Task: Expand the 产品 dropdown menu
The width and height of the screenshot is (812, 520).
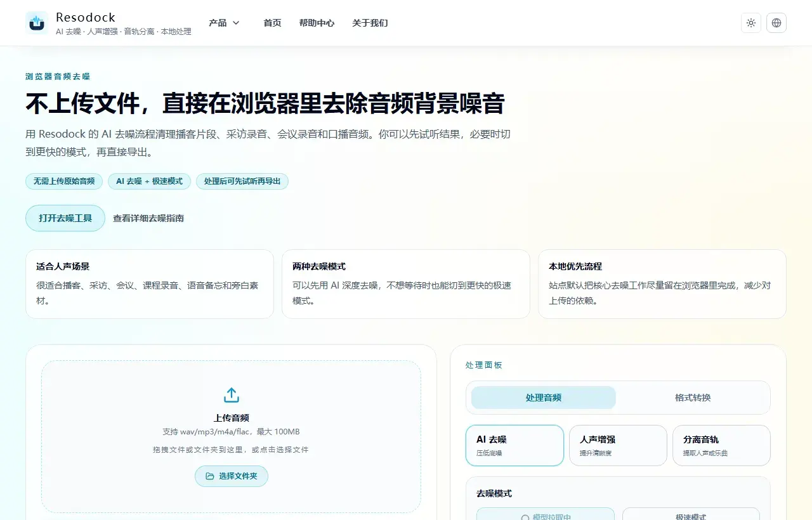Action: tap(225, 23)
